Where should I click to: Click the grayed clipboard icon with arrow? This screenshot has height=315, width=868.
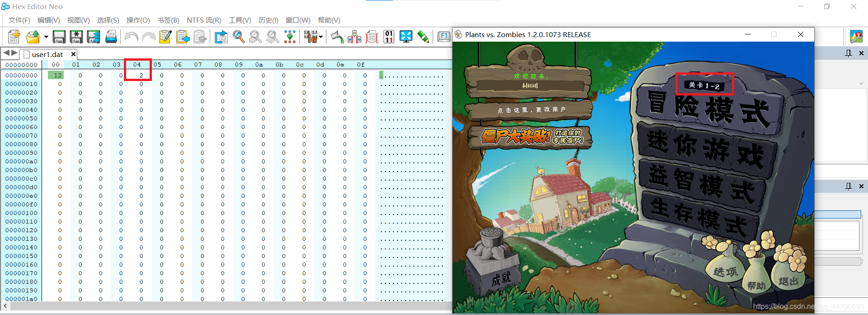point(200,37)
